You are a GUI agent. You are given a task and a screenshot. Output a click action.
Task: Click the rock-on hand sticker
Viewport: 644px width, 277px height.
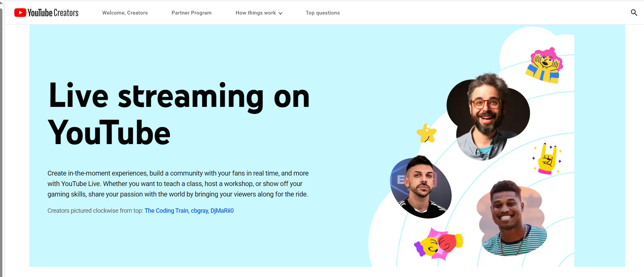tap(547, 159)
